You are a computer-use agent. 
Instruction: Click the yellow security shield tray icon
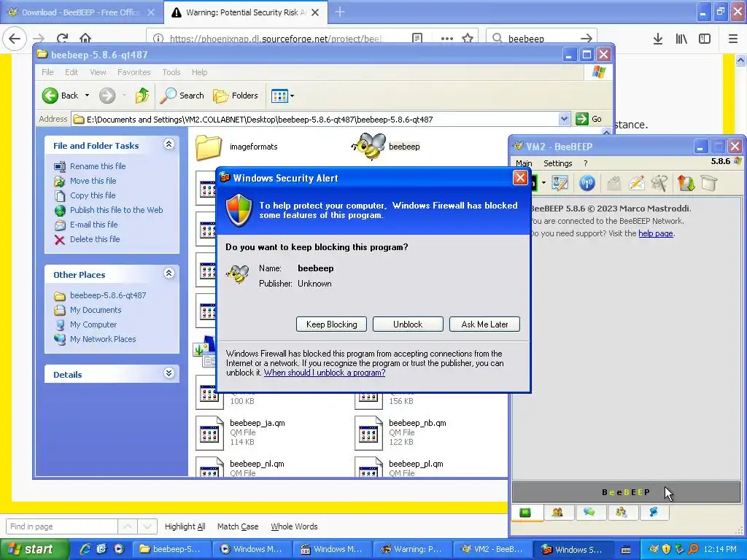coord(666,549)
